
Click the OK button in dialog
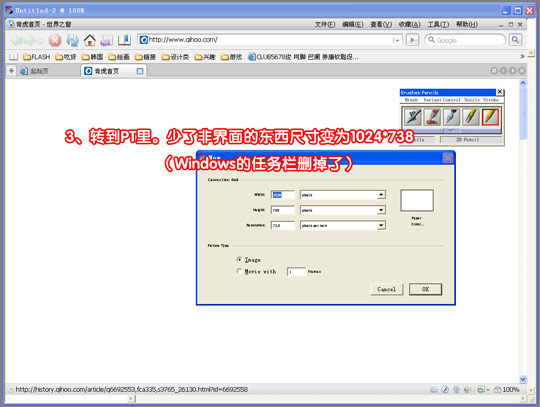coord(425,289)
